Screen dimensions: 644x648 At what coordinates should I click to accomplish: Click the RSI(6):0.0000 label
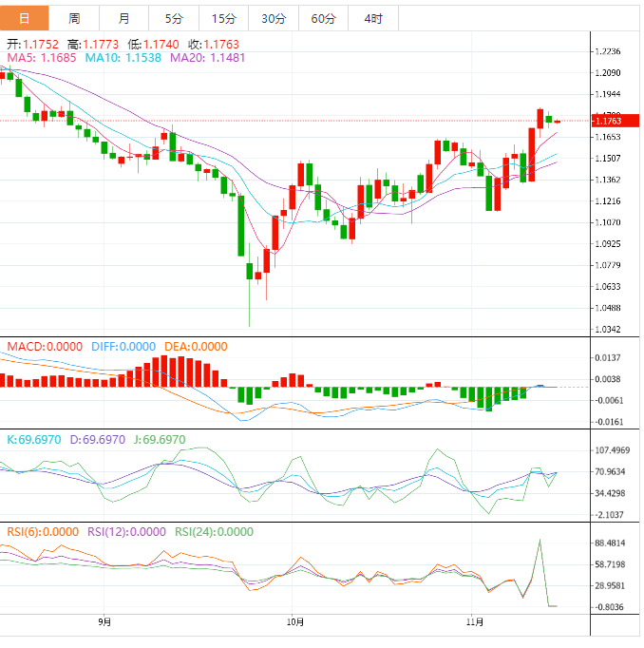point(43,532)
